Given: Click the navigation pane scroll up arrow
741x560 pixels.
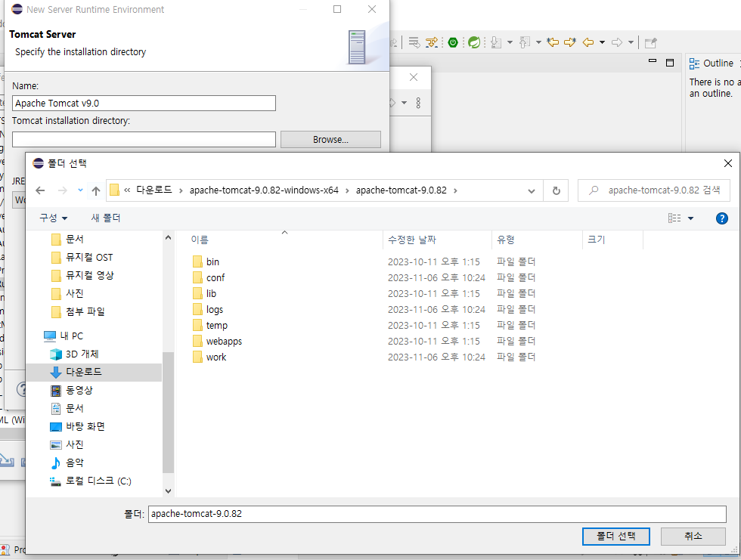Looking at the screenshot, I should coord(168,237).
